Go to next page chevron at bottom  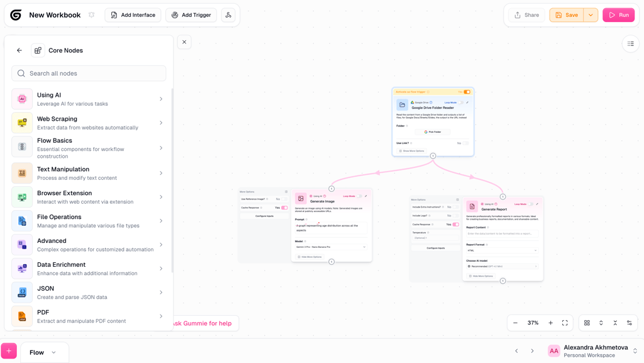coord(532,351)
